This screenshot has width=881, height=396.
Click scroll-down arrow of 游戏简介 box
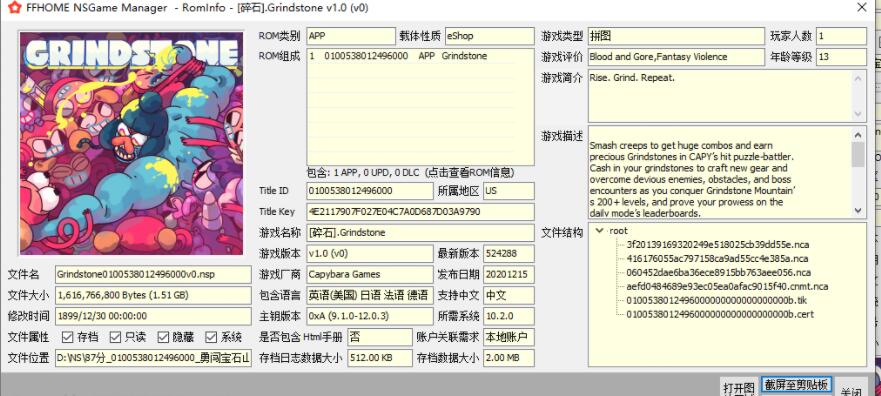click(858, 114)
